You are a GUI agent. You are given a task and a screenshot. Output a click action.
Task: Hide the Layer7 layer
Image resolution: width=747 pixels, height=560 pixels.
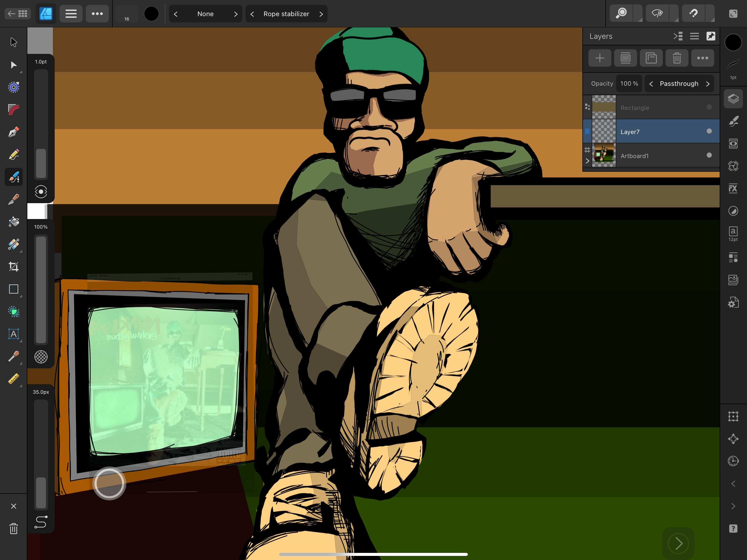[x=709, y=131]
